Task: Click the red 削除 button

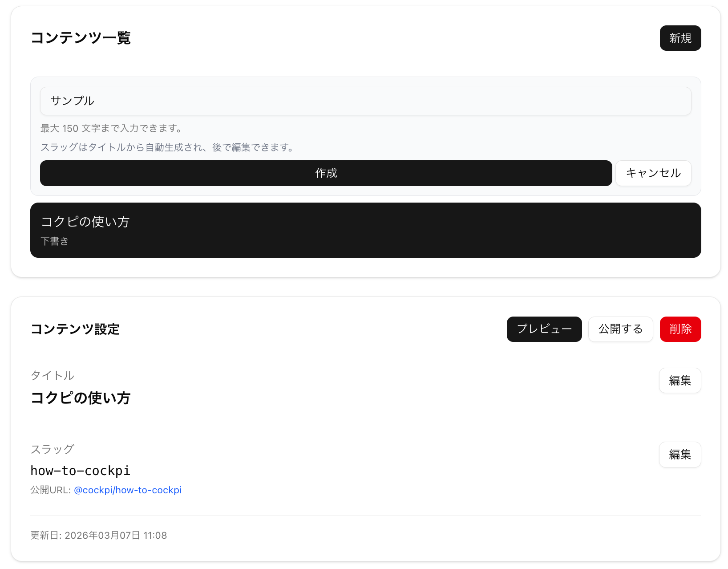Action: click(x=680, y=329)
